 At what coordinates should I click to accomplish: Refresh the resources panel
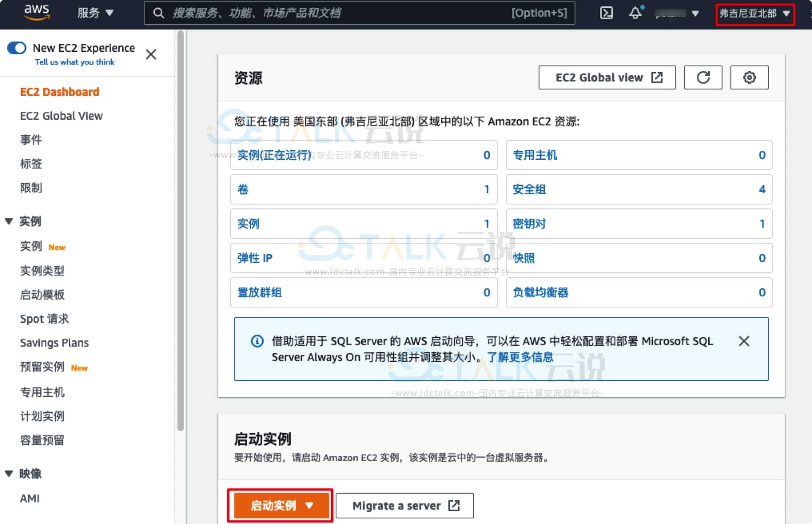703,77
